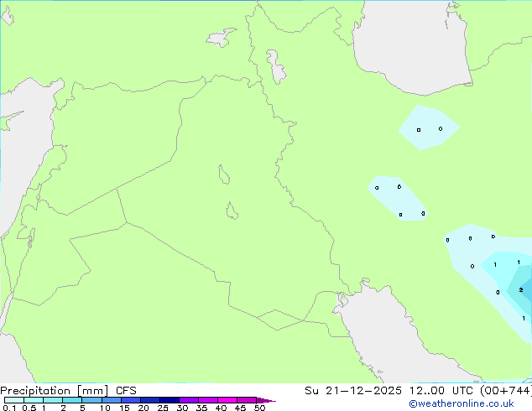Viewport: 532px width, 411px height.
Task: Click the legend label '20'
Action: click(143, 408)
